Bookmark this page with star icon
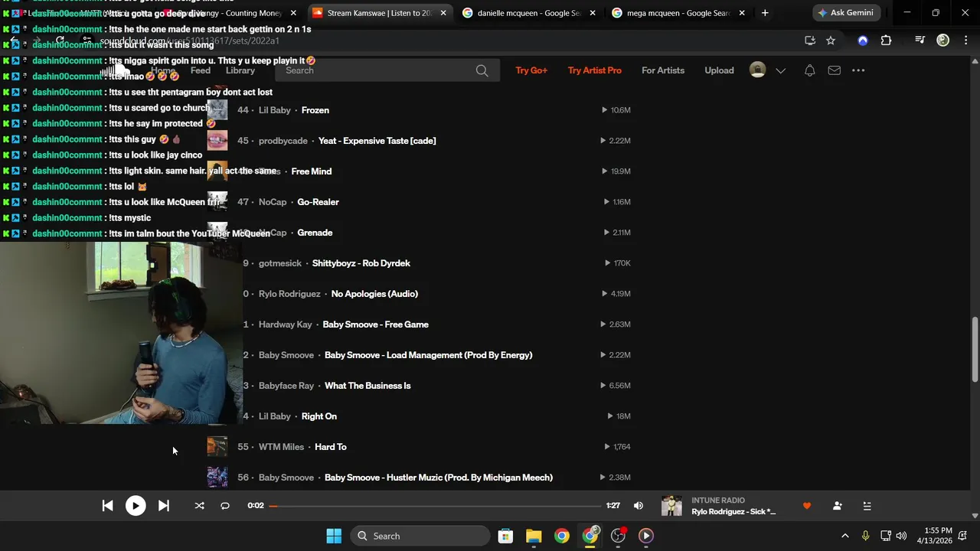980x551 pixels. tap(831, 41)
